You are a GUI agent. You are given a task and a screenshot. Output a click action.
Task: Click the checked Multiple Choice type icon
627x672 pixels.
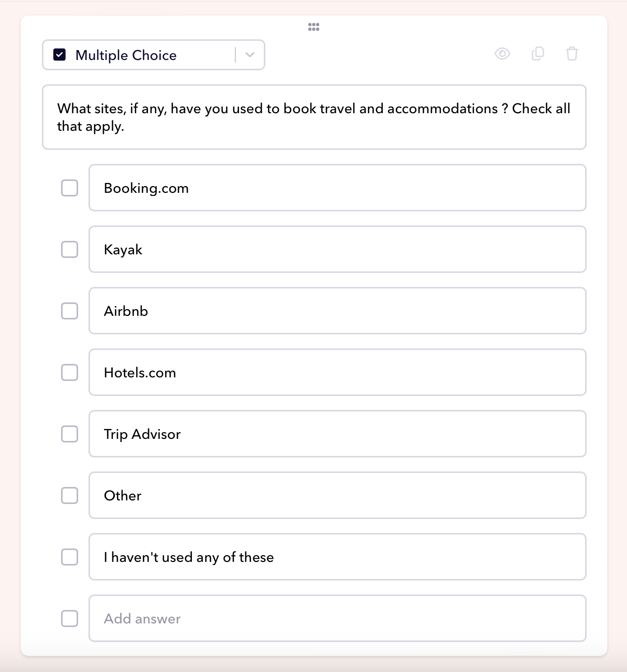point(60,55)
